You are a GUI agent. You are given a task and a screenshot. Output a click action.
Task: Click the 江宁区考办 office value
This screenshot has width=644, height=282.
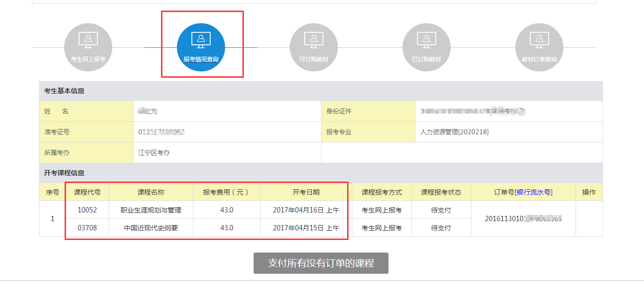(154, 153)
